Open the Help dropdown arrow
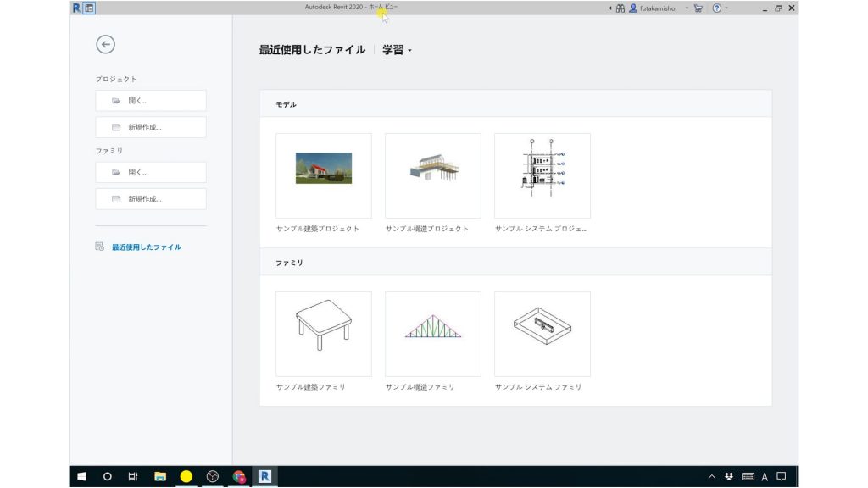Image resolution: width=868 pixels, height=488 pixels. (x=727, y=8)
